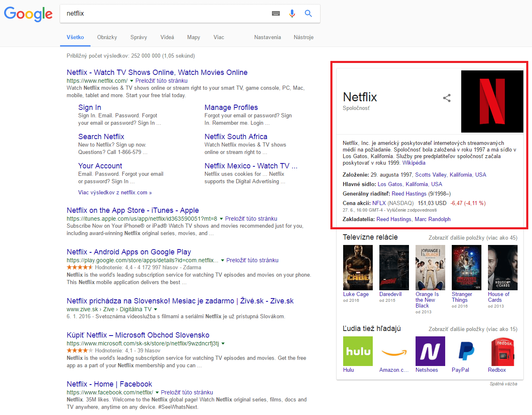This screenshot has height=415, width=532.
Task: Open the Viac menu
Action: (x=219, y=37)
